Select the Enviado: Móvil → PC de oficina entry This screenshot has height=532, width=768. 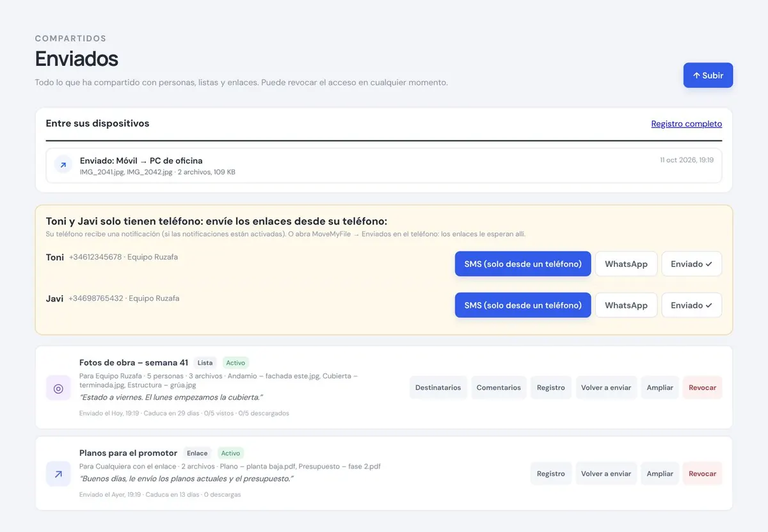384,166
